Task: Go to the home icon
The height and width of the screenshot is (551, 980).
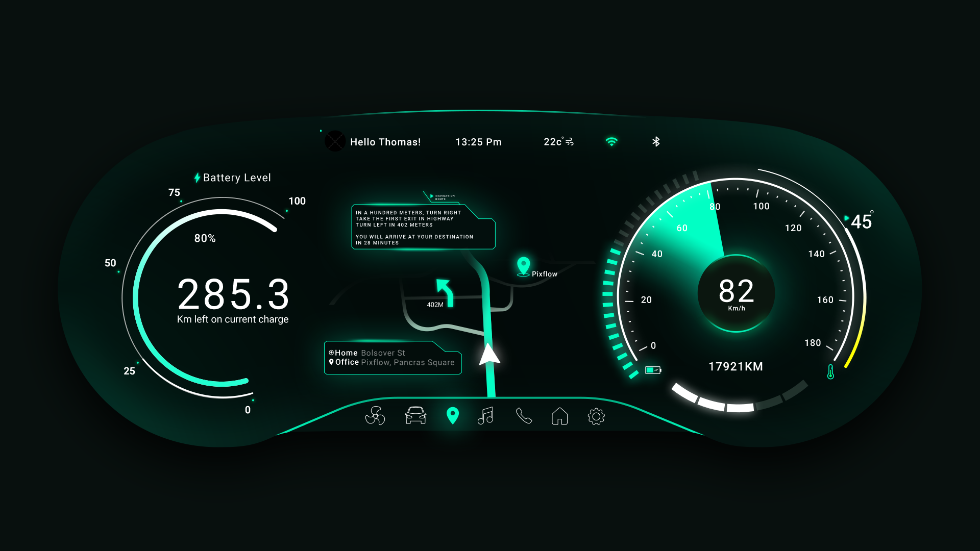Action: coord(560,416)
